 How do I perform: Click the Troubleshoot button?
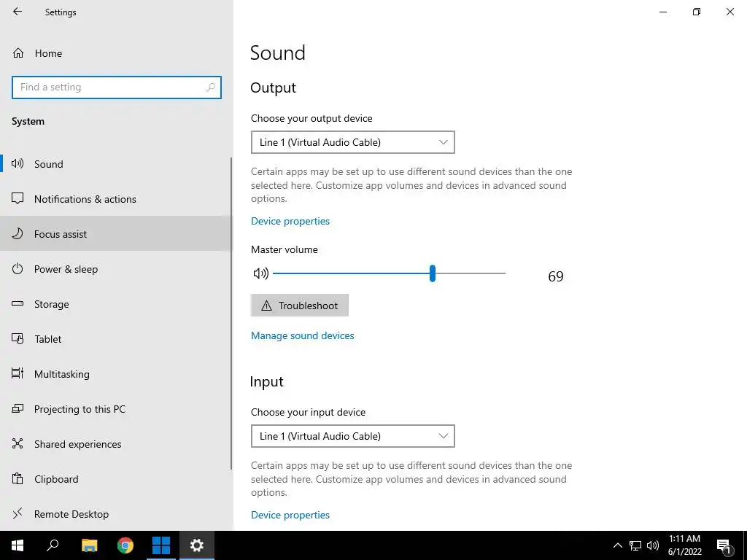[x=300, y=306]
